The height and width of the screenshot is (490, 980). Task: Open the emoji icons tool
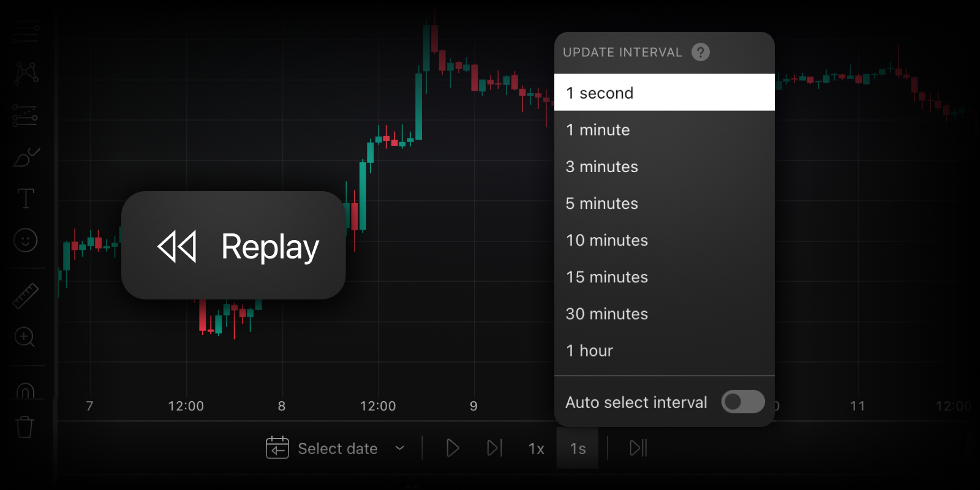point(26,240)
